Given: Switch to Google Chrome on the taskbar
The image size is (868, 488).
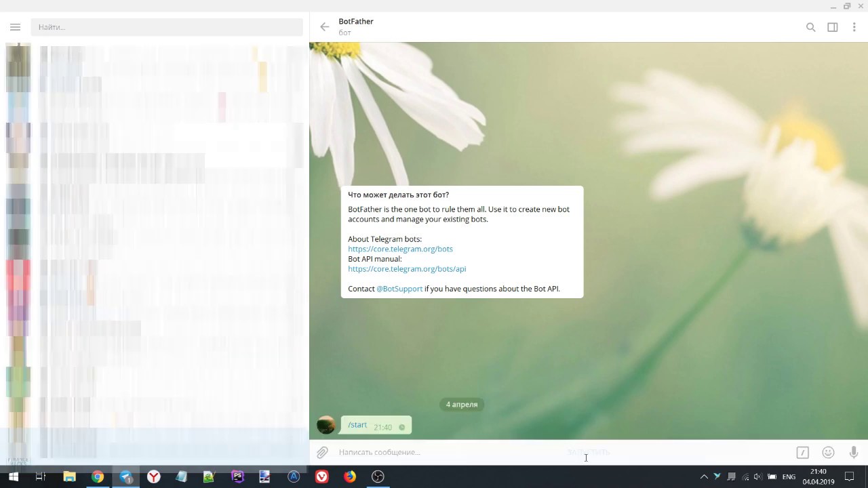Looking at the screenshot, I should (98, 476).
